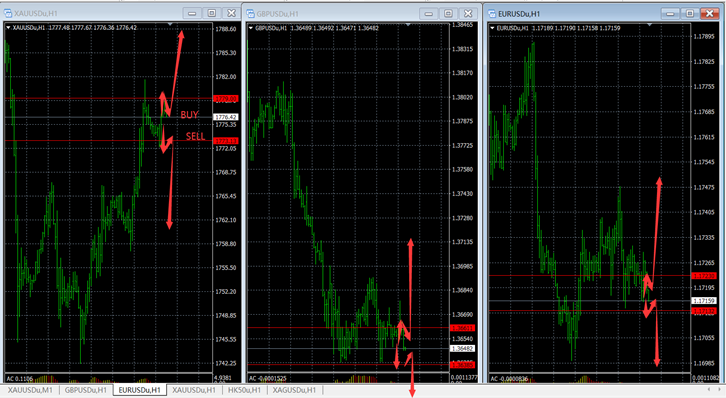Screen dimensions: 726x398
Task: Click the right tab scroll arrow
Action: pyautogui.click(x=719, y=390)
